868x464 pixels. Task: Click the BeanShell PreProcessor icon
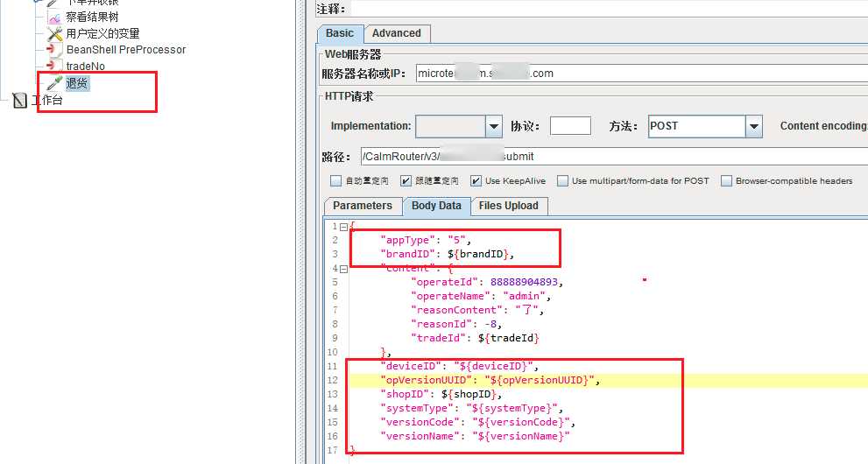click(54, 50)
